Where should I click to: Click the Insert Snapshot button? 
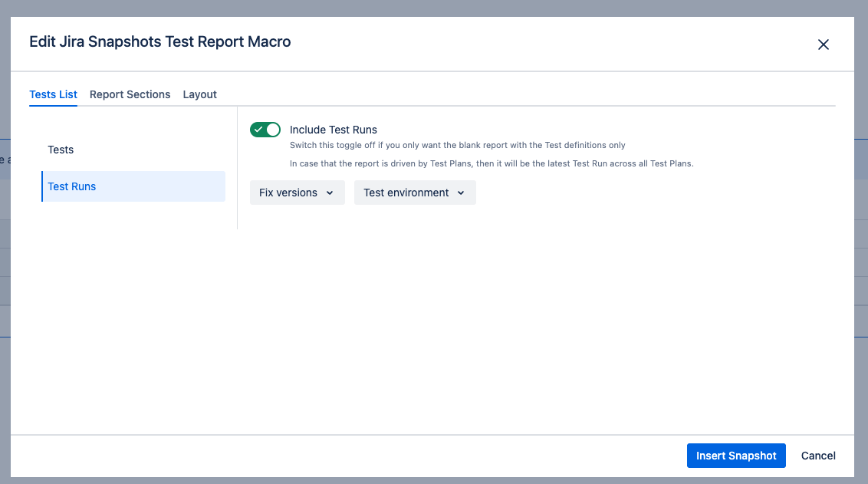click(x=736, y=456)
